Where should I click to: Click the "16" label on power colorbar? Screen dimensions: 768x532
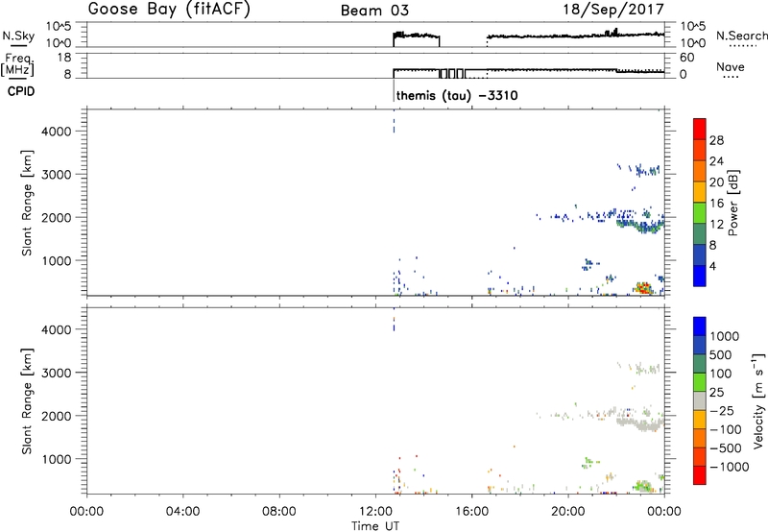tap(716, 204)
